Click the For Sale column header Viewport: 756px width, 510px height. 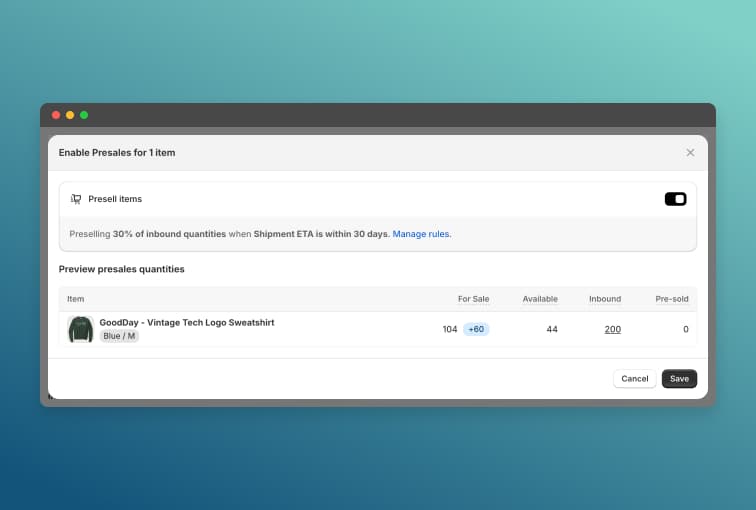[x=473, y=299]
